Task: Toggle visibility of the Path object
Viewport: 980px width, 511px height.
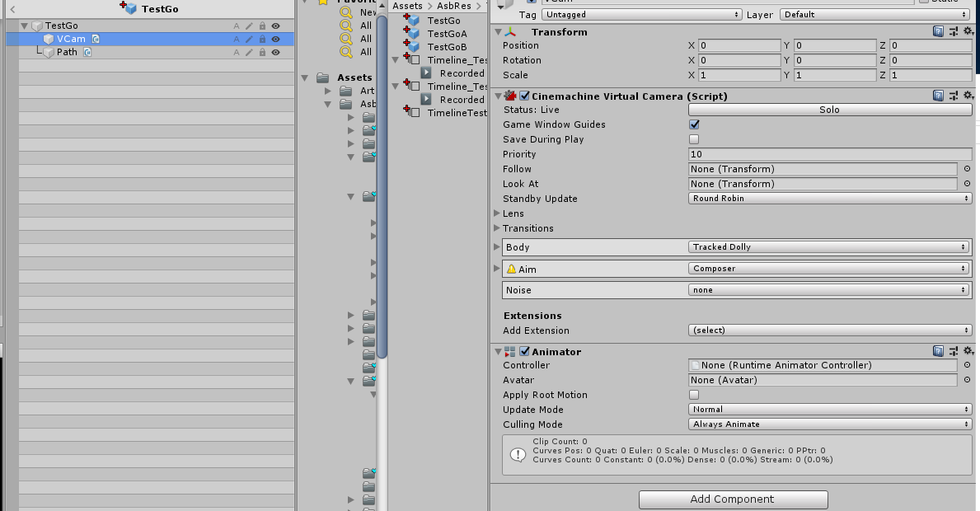Action: pos(275,51)
